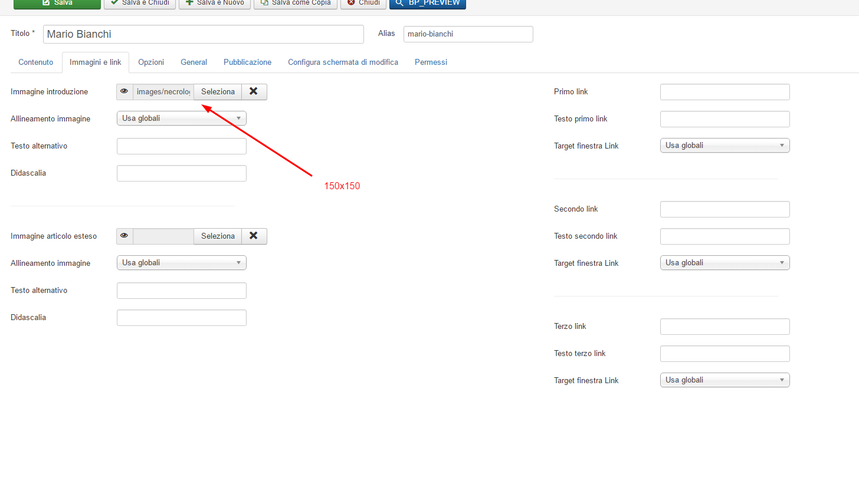Switch to the Pubblicazione tab
The width and height of the screenshot is (859, 504).
click(248, 62)
